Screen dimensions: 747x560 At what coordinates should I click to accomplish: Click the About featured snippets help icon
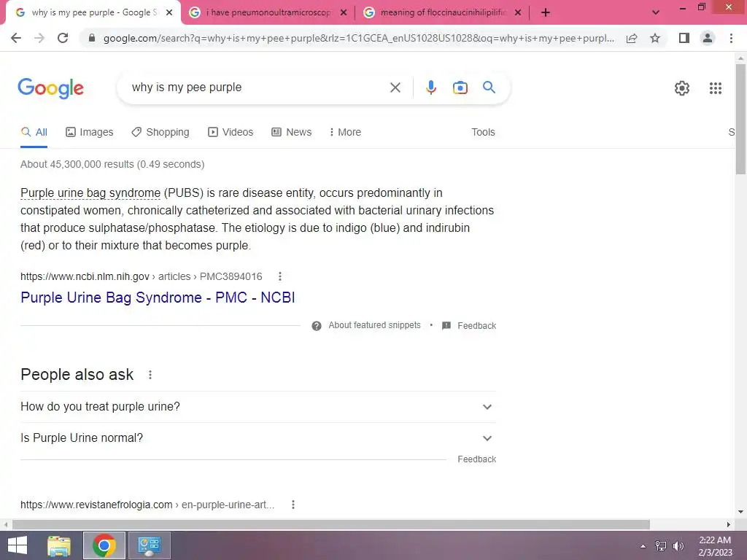click(x=317, y=326)
